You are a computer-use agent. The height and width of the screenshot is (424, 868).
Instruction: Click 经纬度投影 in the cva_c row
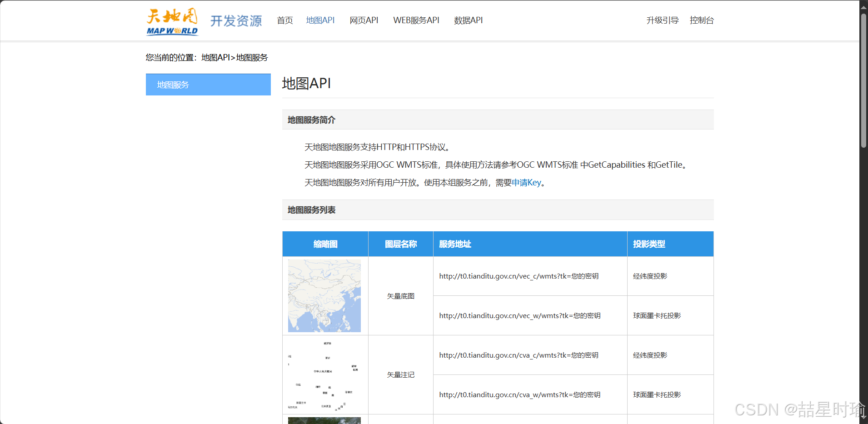click(650, 355)
